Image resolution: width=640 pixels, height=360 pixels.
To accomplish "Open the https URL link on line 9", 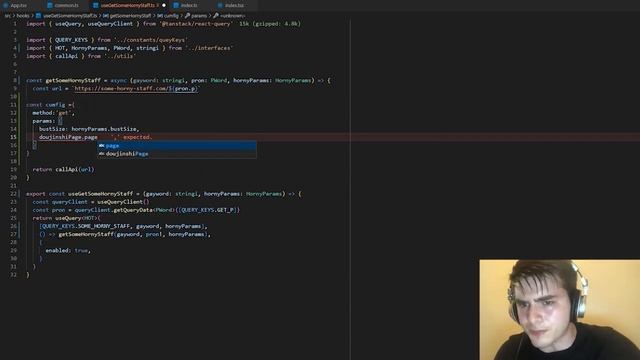I will click(x=136, y=89).
